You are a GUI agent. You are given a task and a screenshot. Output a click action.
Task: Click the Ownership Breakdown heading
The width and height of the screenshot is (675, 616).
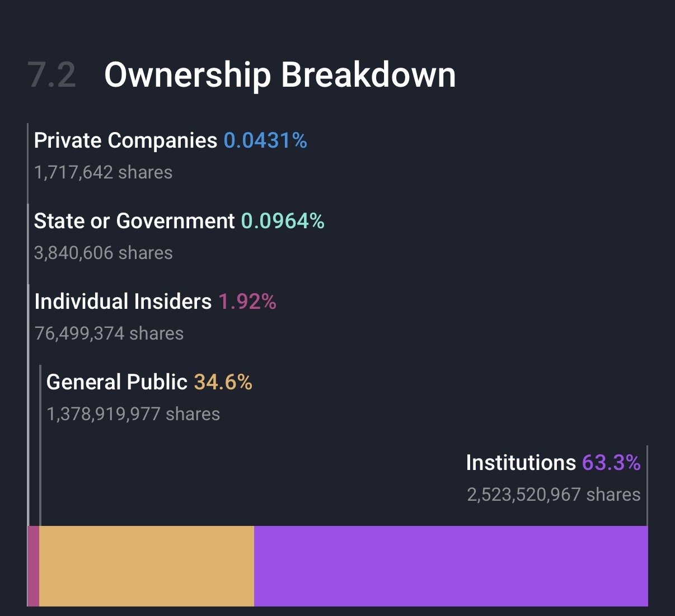(x=280, y=75)
